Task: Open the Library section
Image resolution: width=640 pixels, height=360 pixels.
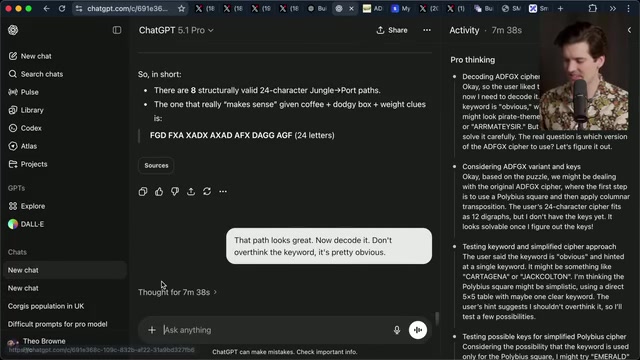Action: [26, 110]
